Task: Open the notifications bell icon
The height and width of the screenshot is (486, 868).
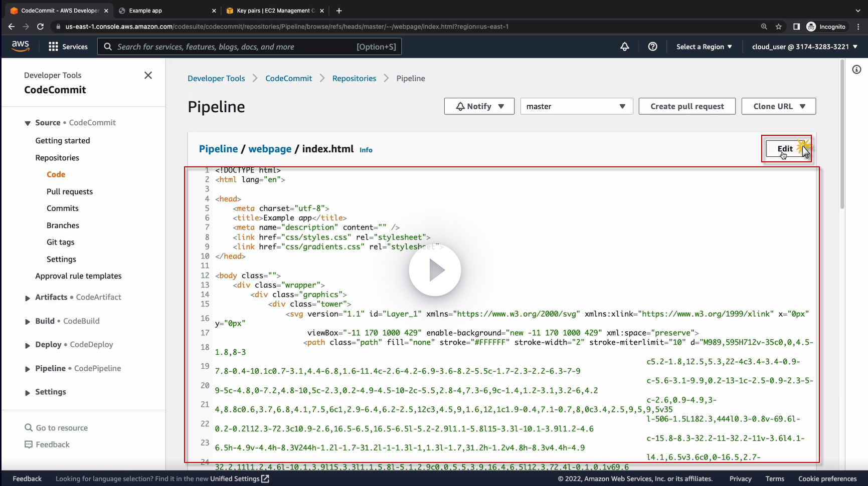Action: (x=624, y=47)
